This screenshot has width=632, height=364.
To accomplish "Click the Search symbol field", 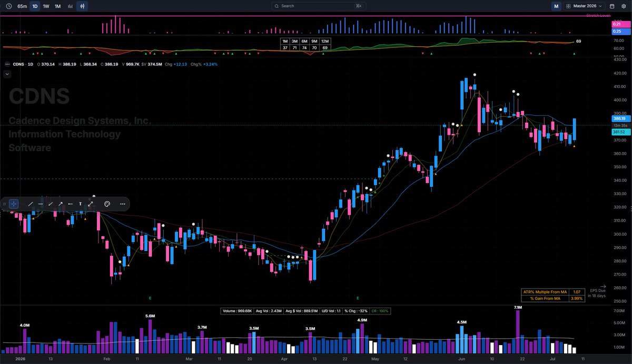I will [318, 6].
